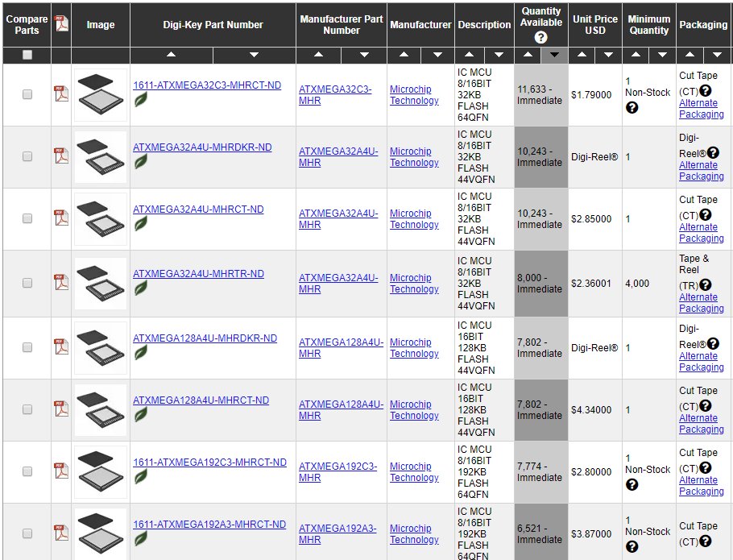Check compare box for 1611-ATXMEGA32C3-MHRCT-ND
Screen dimensions: 733x560
(x=27, y=94)
